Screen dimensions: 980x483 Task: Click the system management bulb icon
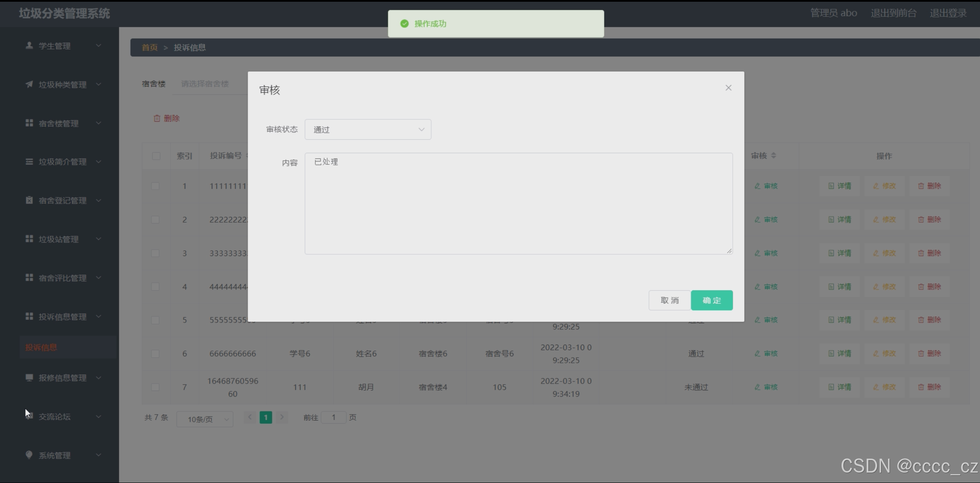[x=29, y=455]
